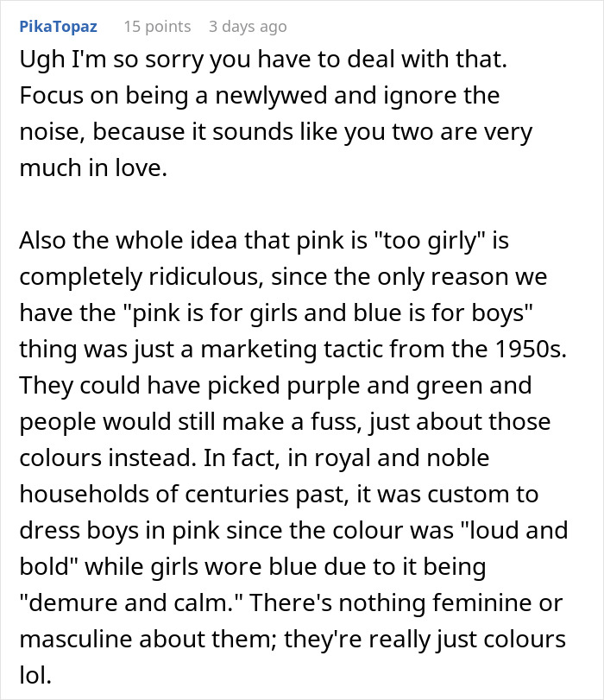Click the "15 points" score label
Screen dimensions: 604x700
coord(157,27)
